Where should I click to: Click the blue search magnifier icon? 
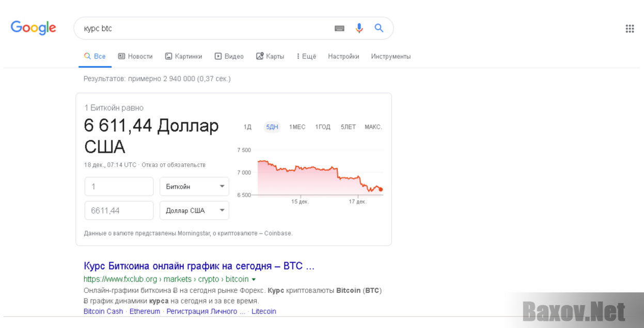tap(379, 28)
